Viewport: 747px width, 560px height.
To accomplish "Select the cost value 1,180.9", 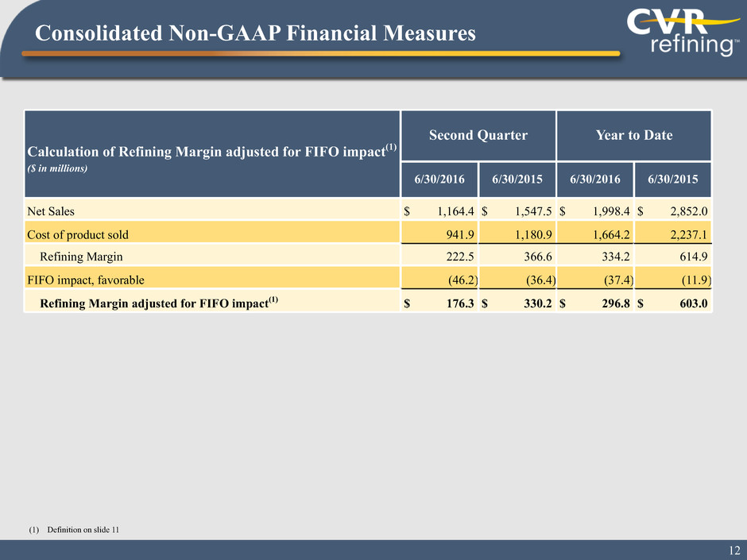I will pyautogui.click(x=527, y=234).
